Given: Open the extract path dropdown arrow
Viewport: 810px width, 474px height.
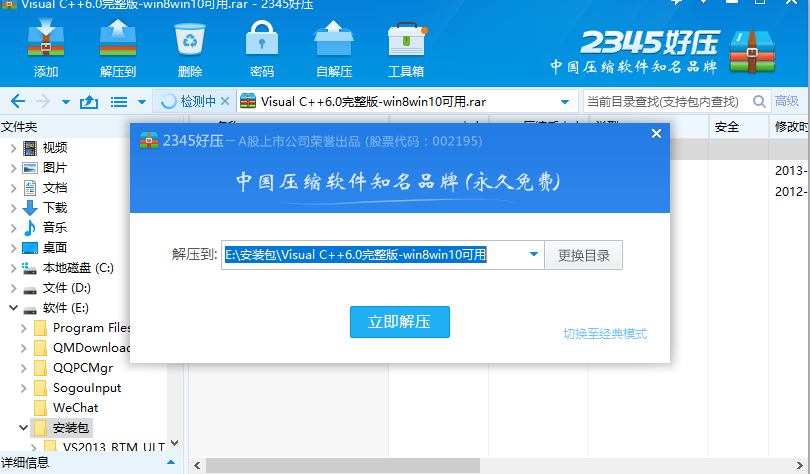Looking at the screenshot, I should pyautogui.click(x=534, y=255).
